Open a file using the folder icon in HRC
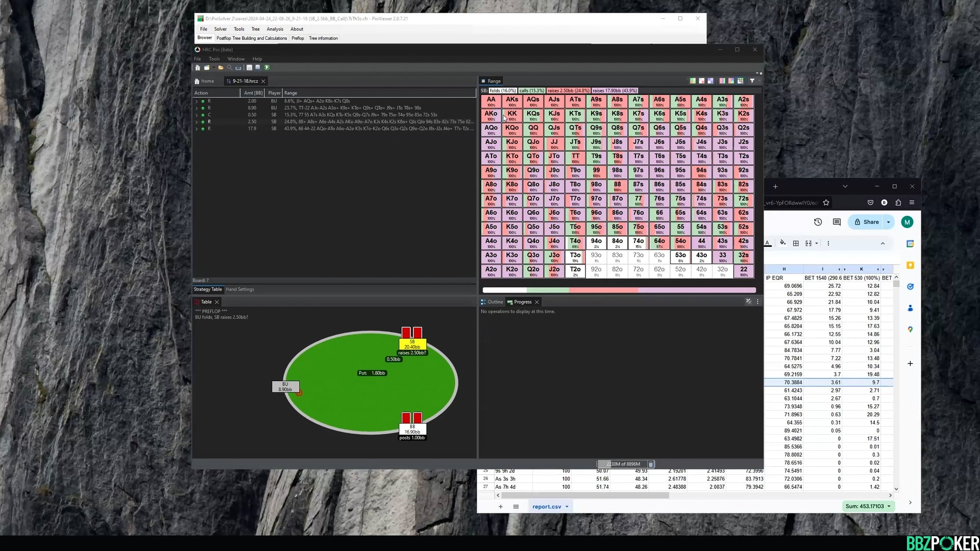The image size is (980, 551). pyautogui.click(x=220, y=67)
